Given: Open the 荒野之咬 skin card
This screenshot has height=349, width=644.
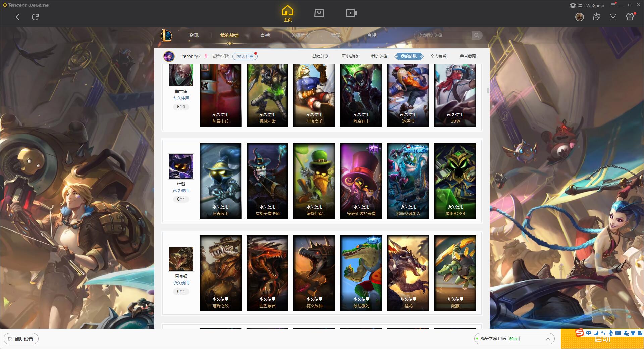Looking at the screenshot, I should coord(220,273).
